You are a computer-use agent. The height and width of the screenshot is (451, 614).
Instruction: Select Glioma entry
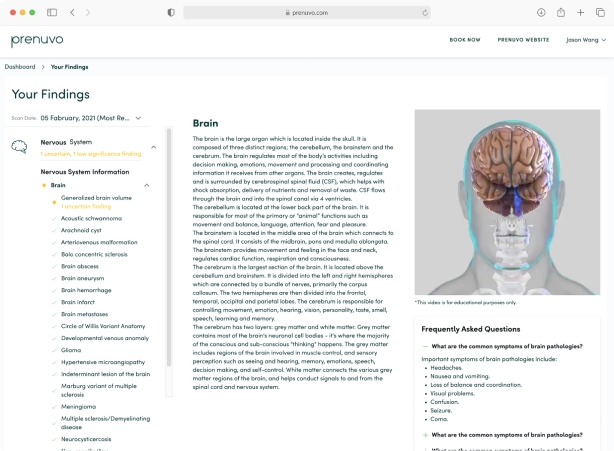71,350
